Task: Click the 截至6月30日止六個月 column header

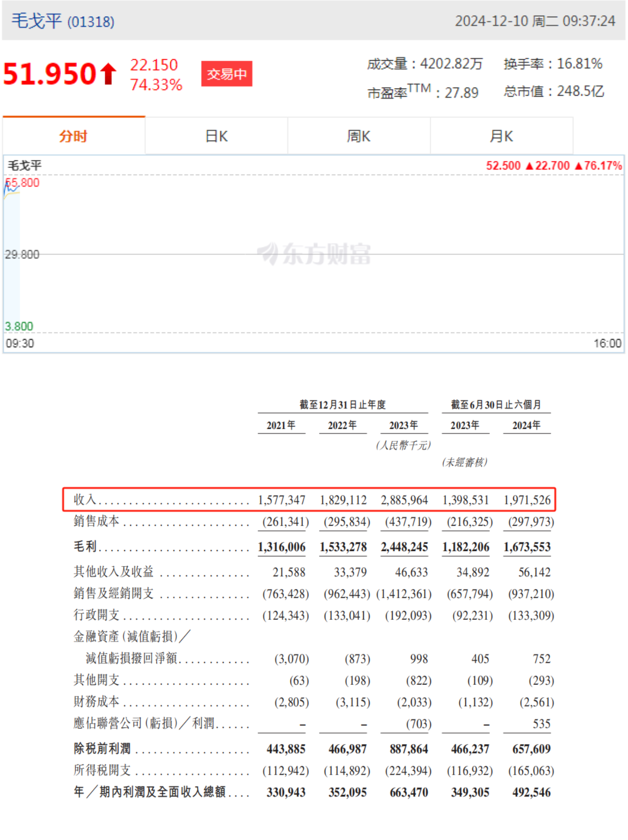Action: click(496, 404)
